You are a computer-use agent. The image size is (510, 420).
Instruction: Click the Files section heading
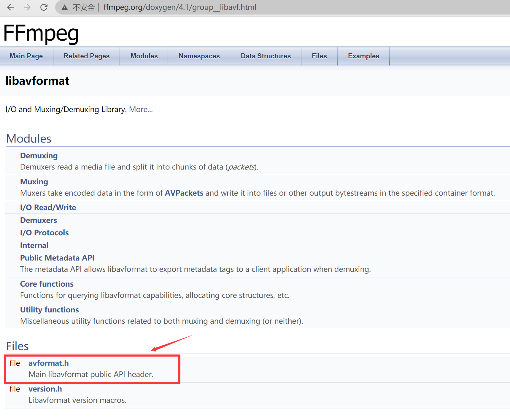pyautogui.click(x=18, y=346)
